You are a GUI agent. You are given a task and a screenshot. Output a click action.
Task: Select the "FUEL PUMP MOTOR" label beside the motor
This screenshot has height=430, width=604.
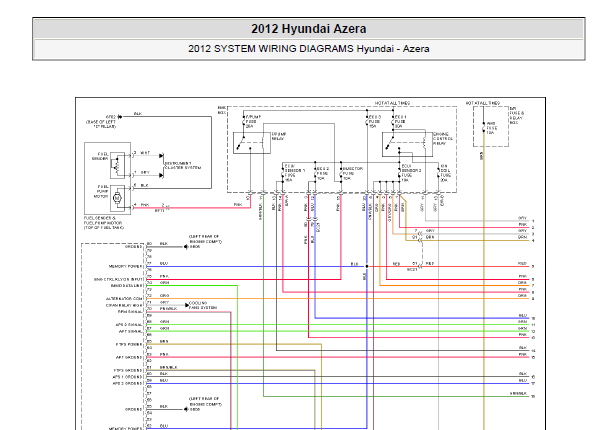pos(102,191)
